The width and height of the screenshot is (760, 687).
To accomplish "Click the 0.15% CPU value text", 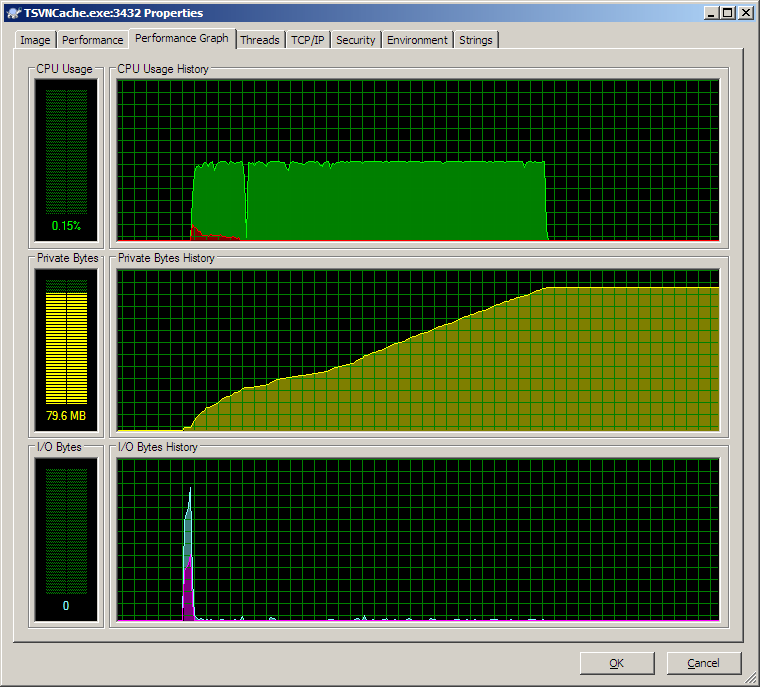I will (66, 226).
